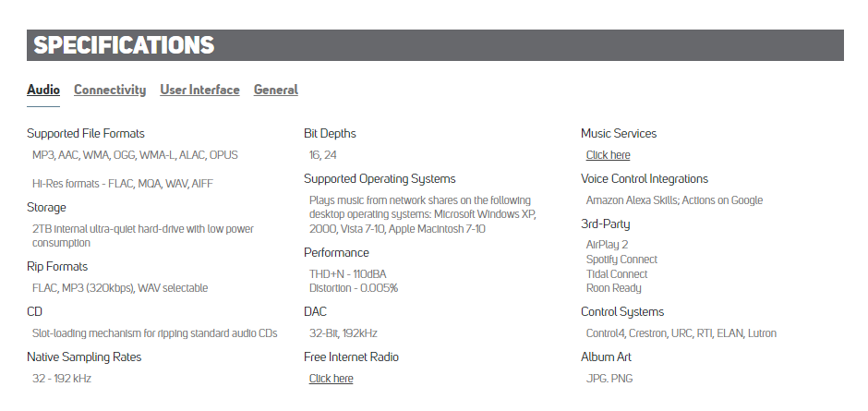Image resolution: width=868 pixels, height=411 pixels.
Task: Select the User Interface tab
Action: pyautogui.click(x=199, y=90)
